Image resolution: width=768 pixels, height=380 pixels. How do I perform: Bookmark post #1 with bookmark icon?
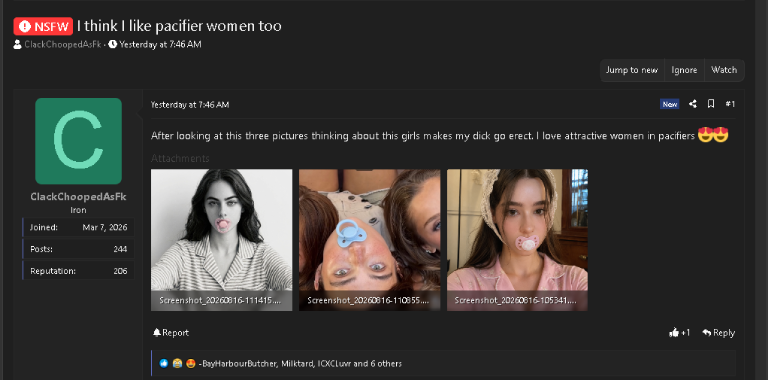(x=711, y=104)
